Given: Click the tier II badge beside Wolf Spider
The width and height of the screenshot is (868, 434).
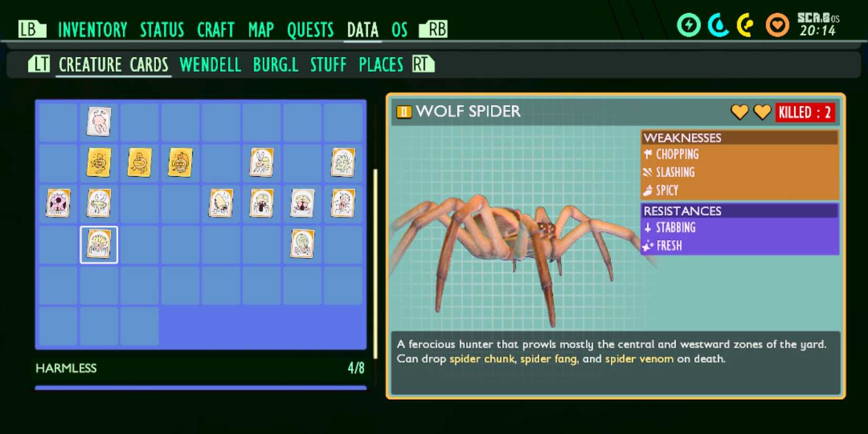Looking at the screenshot, I should point(404,112).
